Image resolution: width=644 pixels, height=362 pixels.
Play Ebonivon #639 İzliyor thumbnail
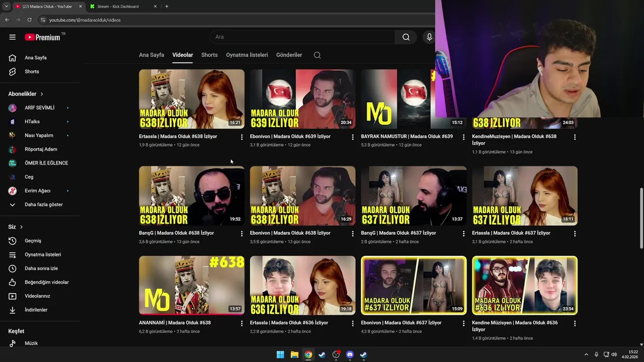pyautogui.click(x=302, y=99)
